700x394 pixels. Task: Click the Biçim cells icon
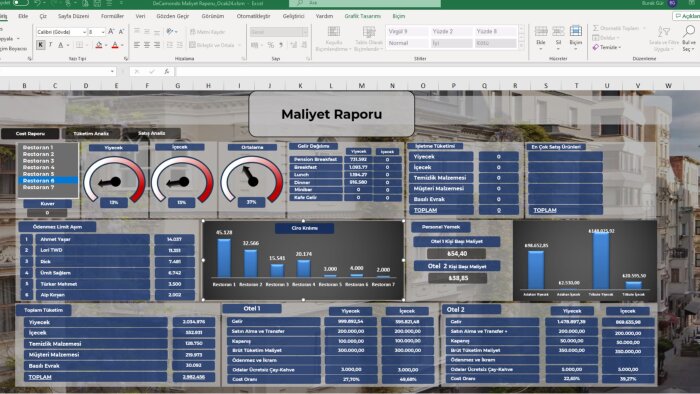coord(576,31)
